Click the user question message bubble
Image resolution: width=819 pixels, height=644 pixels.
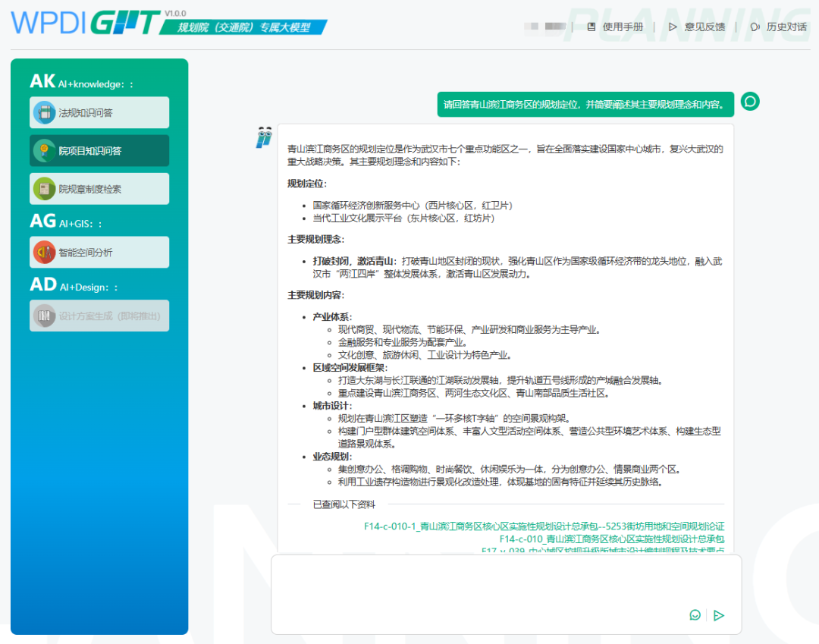[x=585, y=105]
